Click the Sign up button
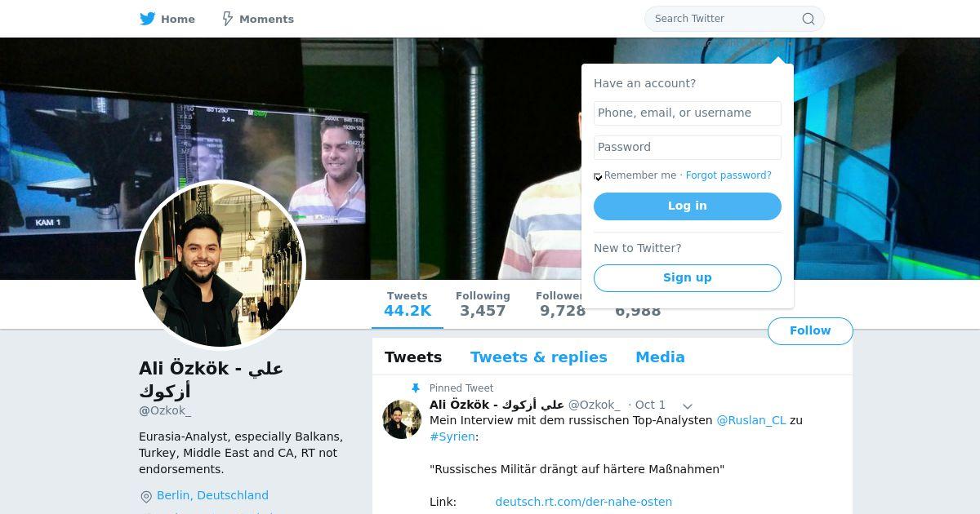980x514 pixels. tap(688, 278)
